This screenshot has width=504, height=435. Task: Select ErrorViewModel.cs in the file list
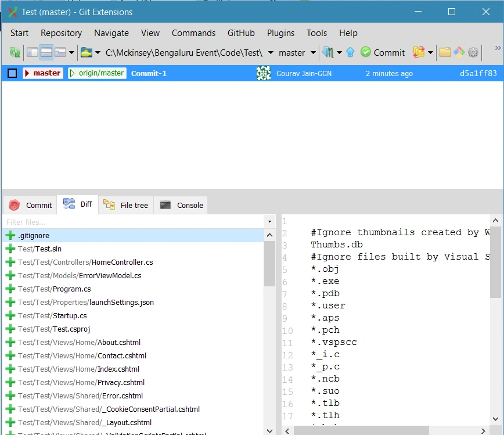(x=133, y=275)
